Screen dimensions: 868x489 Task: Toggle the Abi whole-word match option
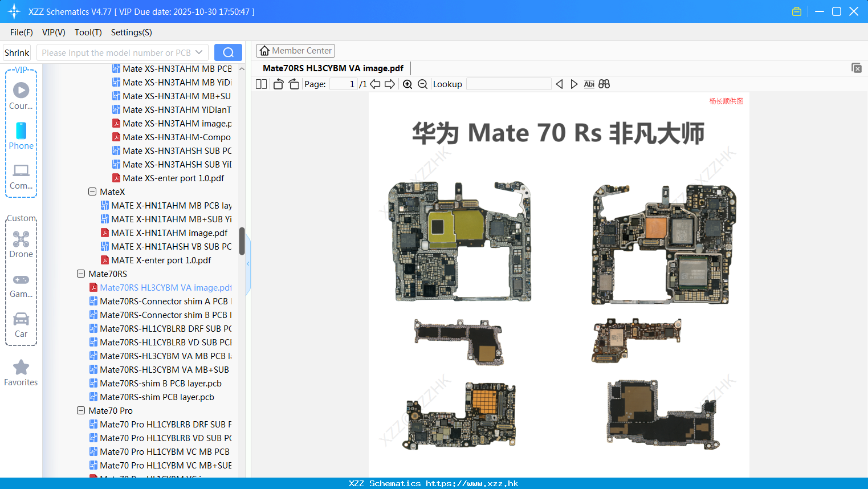(589, 84)
